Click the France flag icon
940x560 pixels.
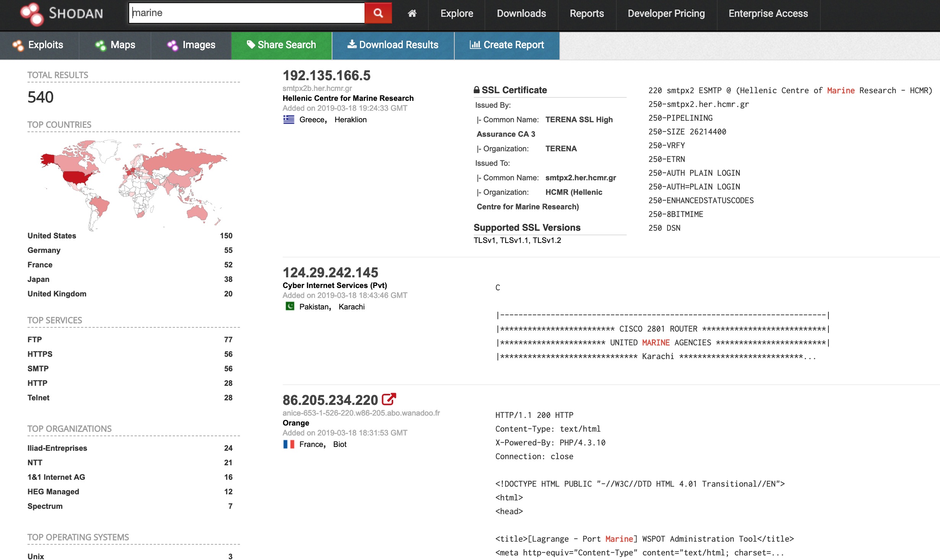pyautogui.click(x=288, y=444)
